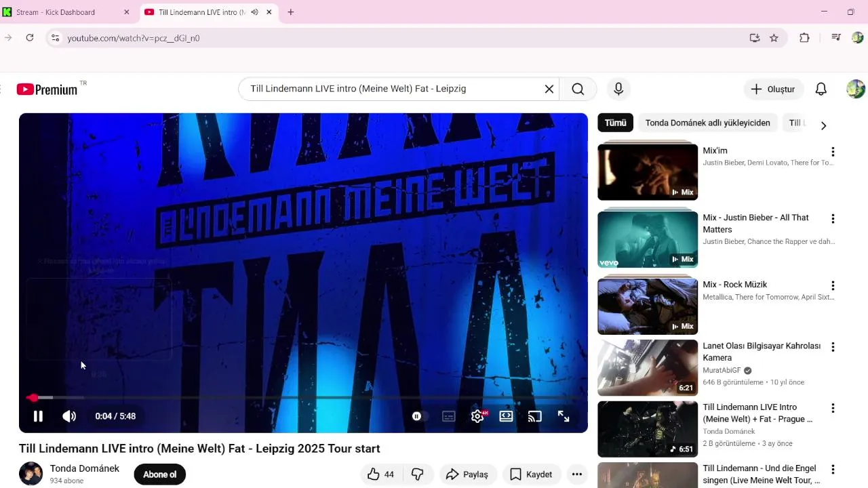The height and width of the screenshot is (488, 868).
Task: Mute tab via speaker icon on tab
Action: click(x=254, y=12)
